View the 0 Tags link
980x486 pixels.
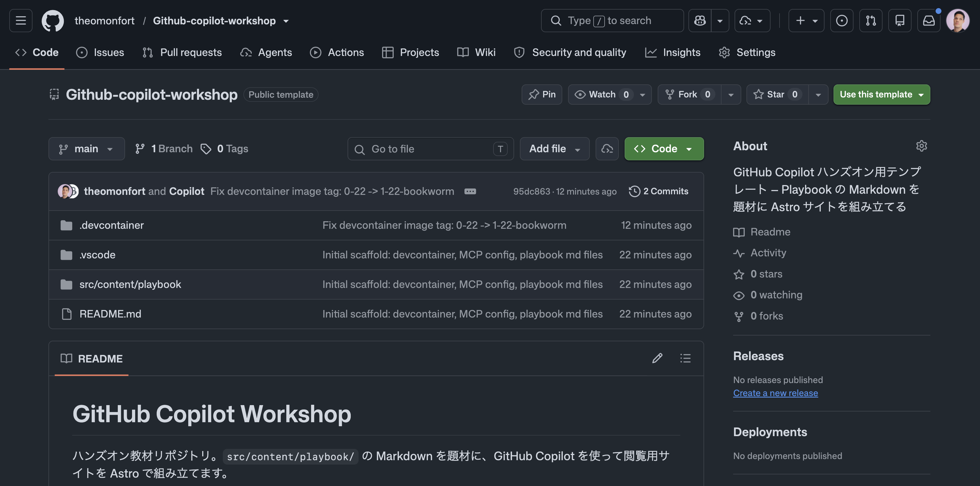225,149
